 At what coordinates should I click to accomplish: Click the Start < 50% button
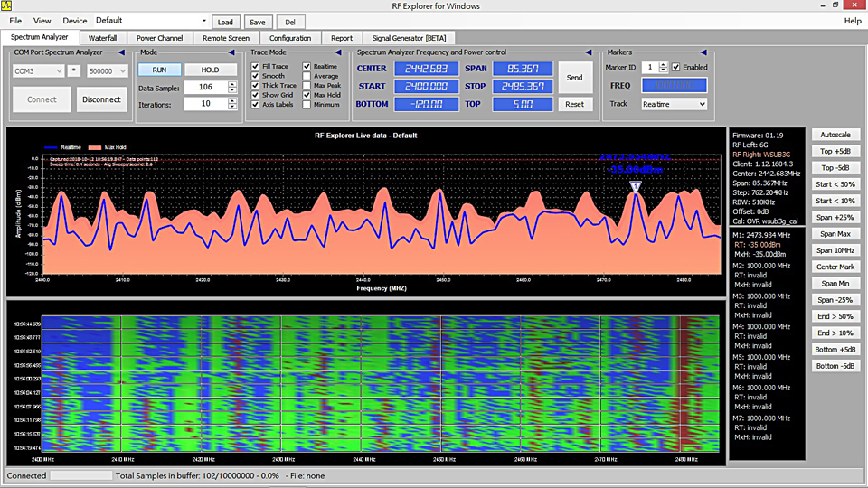[835, 184]
